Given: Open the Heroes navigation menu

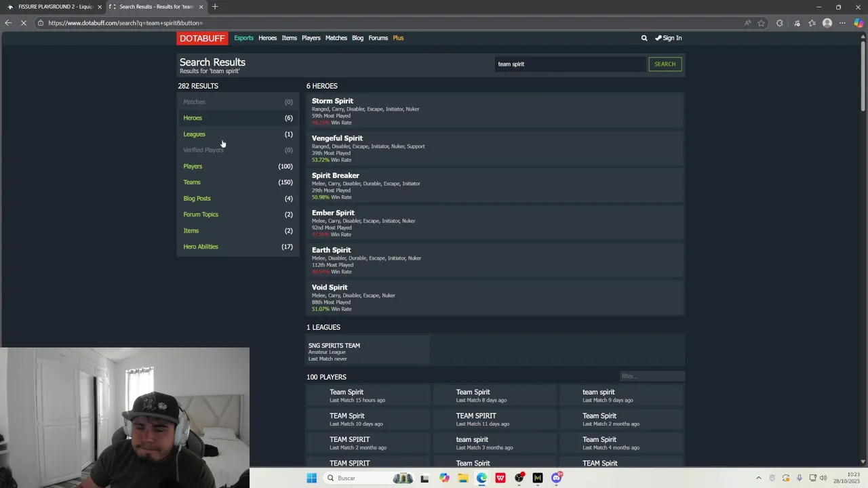Looking at the screenshot, I should [x=267, y=38].
